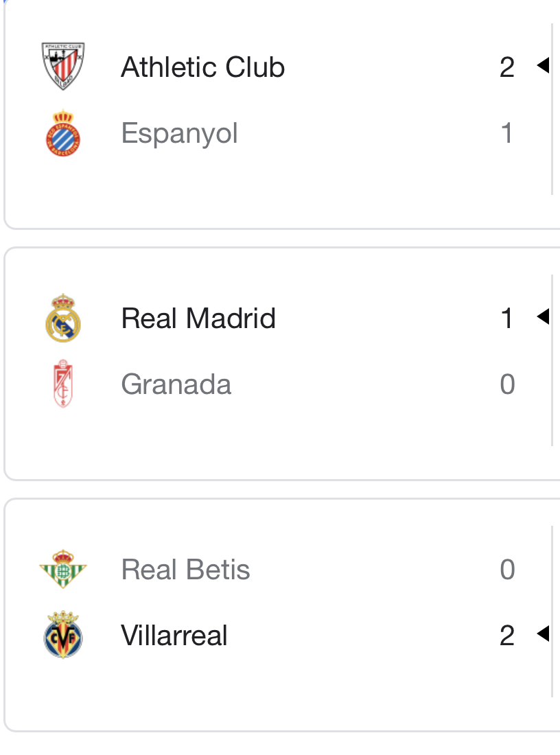Open the Athletic Club team name
560x755 pixels.
(202, 67)
